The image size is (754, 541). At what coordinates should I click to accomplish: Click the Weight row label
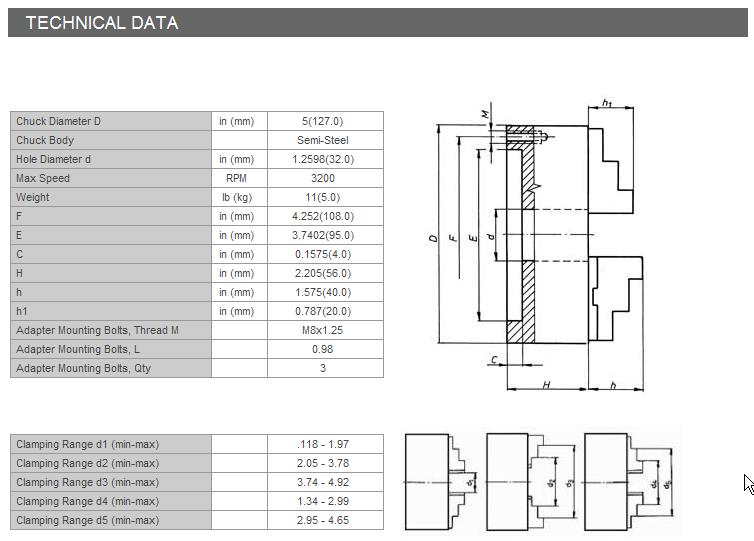[33, 197]
